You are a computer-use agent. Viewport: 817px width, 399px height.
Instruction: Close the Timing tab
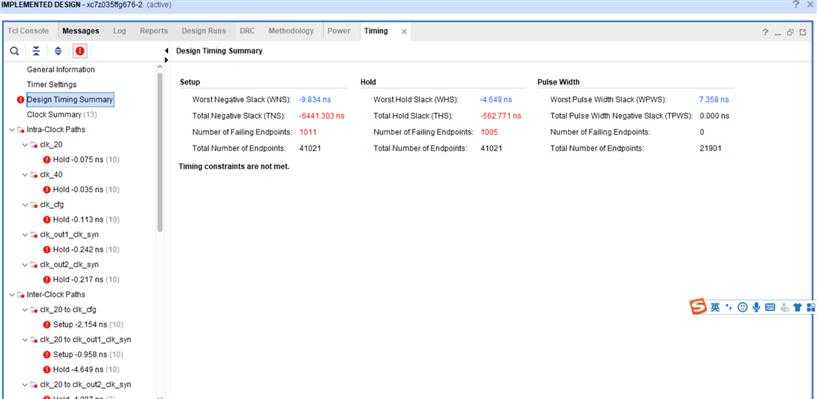pos(404,31)
